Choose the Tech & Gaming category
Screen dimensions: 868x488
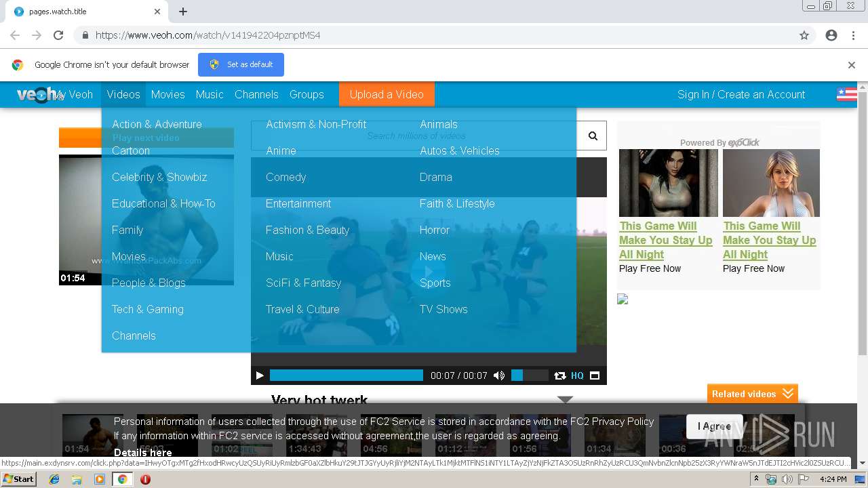click(148, 309)
